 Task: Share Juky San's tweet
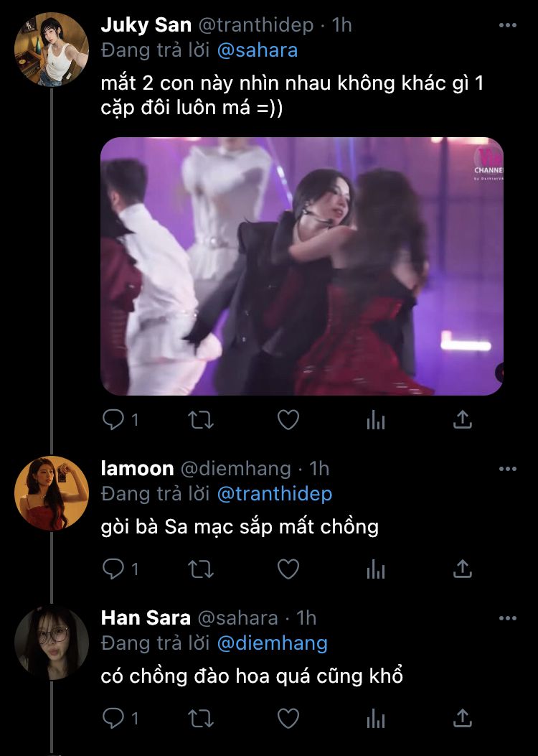coord(463,419)
